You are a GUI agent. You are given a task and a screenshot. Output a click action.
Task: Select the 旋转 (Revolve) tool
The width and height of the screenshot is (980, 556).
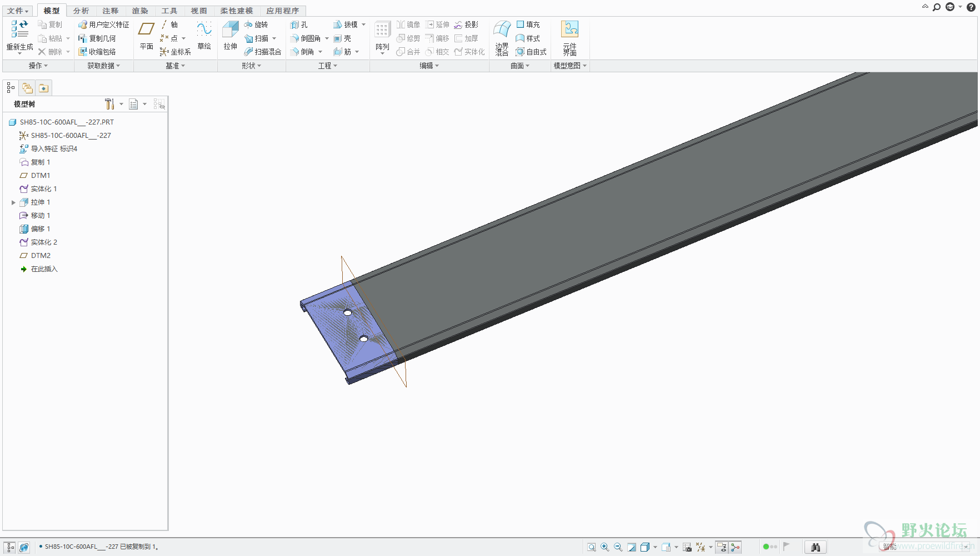coord(256,24)
